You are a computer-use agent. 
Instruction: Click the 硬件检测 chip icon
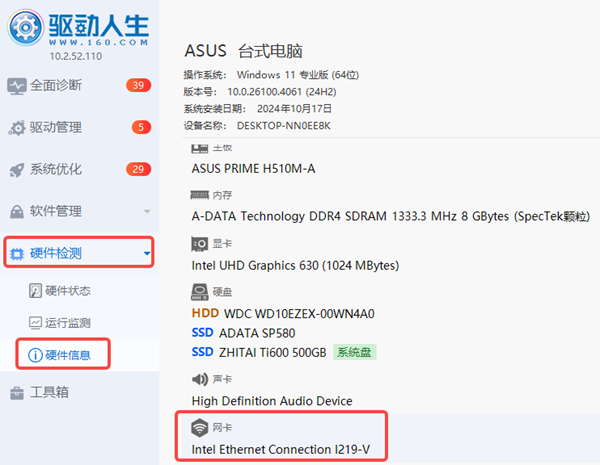[17, 253]
